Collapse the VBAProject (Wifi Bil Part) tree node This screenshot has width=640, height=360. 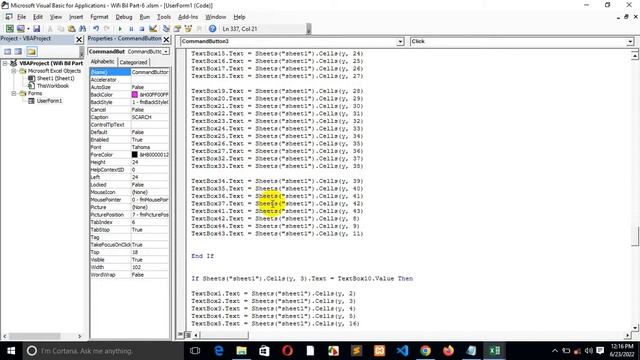pos(5,63)
